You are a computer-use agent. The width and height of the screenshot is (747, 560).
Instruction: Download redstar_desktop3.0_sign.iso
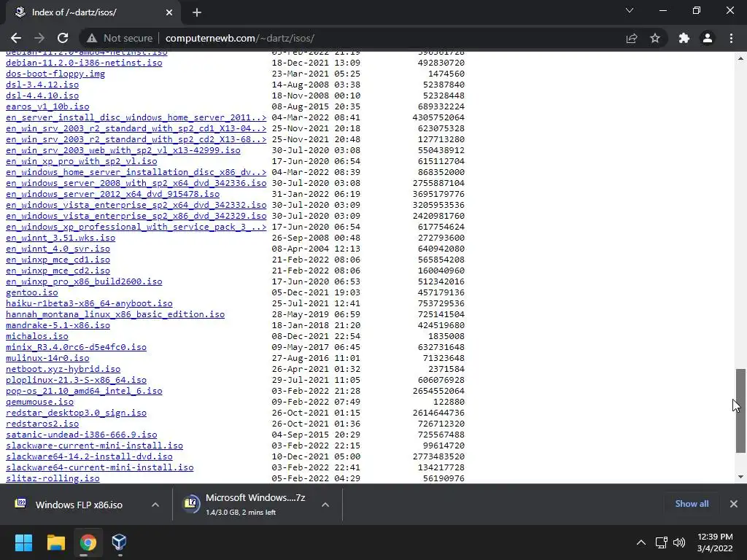[x=76, y=413]
